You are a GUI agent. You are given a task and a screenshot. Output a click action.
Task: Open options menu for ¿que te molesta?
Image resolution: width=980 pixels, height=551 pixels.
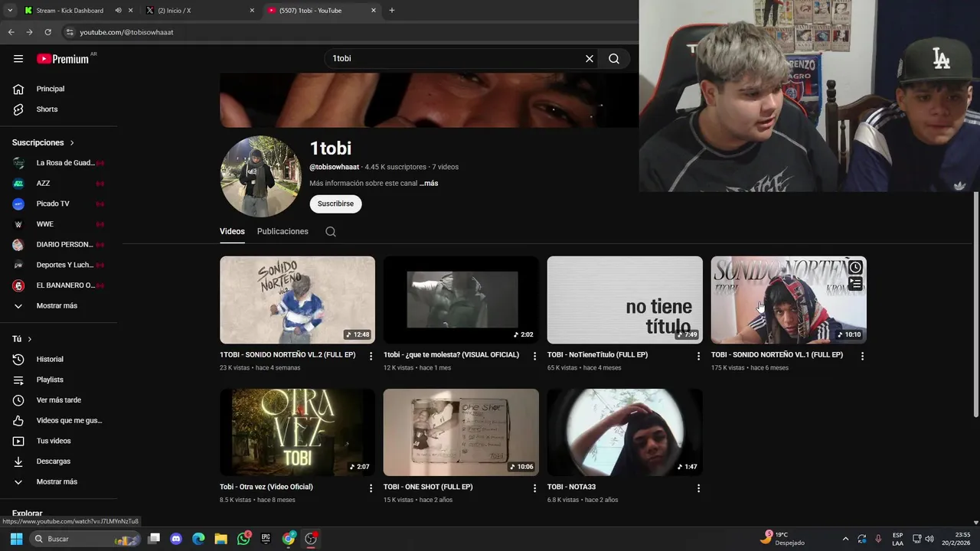click(535, 356)
